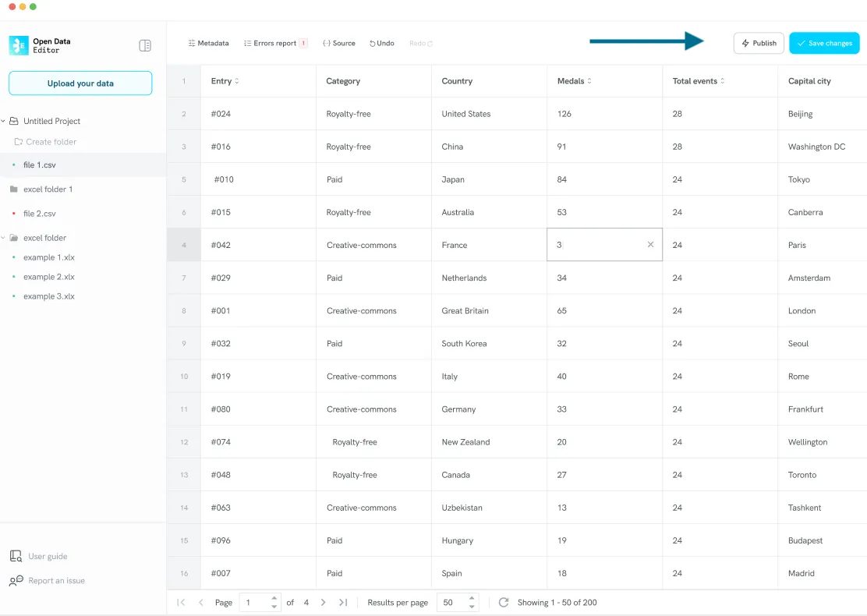
Task: Go to the first page icon
Action: pyautogui.click(x=181, y=603)
